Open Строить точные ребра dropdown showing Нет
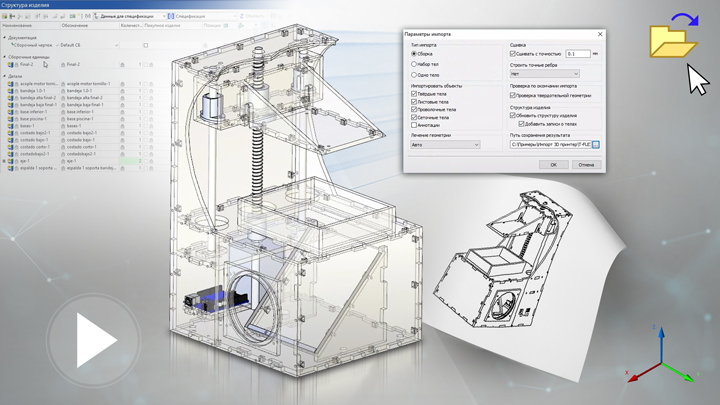The width and height of the screenshot is (720, 405). (x=545, y=73)
